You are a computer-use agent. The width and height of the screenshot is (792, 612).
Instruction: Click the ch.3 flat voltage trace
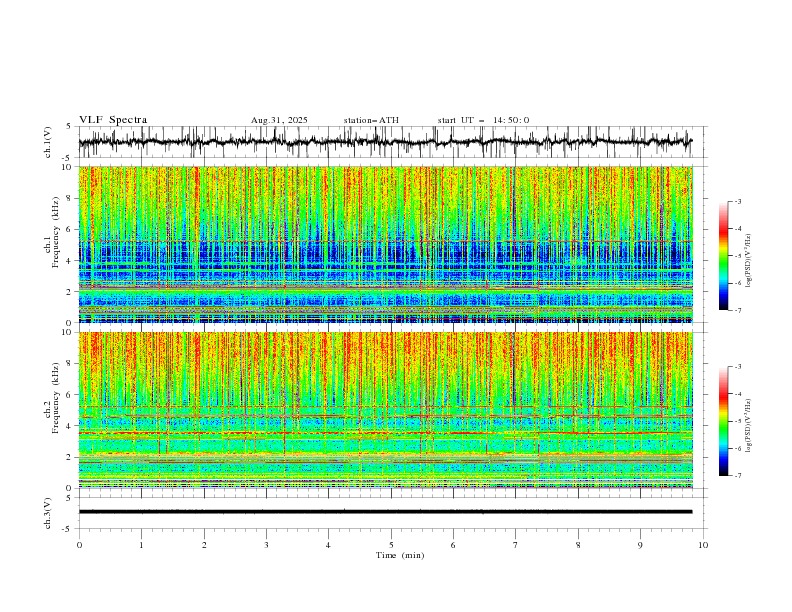coord(385,512)
